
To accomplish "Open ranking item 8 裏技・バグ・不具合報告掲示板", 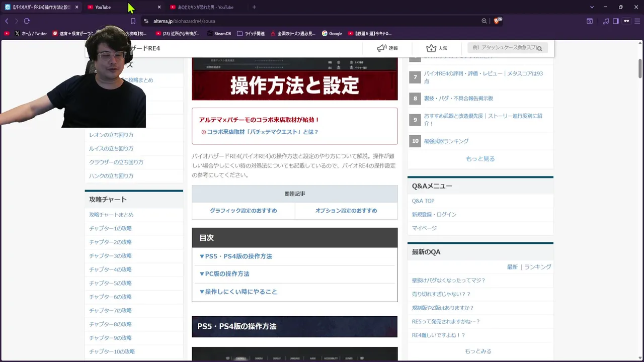I will (458, 98).
